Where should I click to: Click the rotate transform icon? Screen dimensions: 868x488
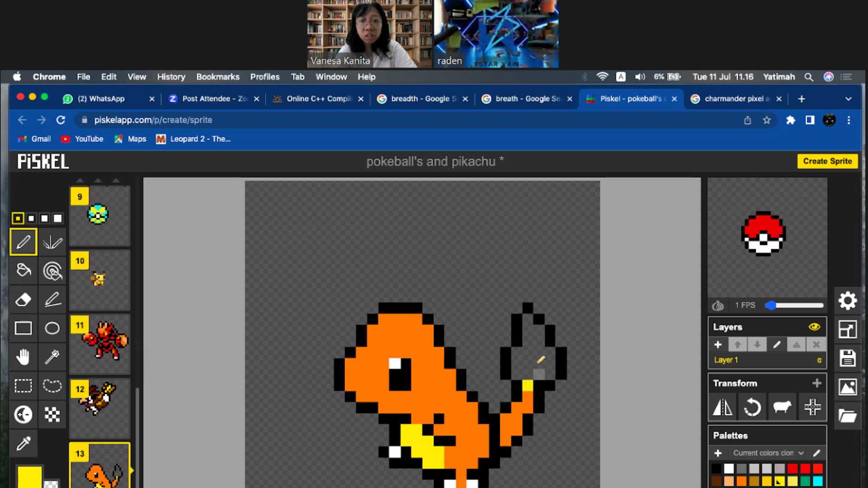tap(752, 408)
